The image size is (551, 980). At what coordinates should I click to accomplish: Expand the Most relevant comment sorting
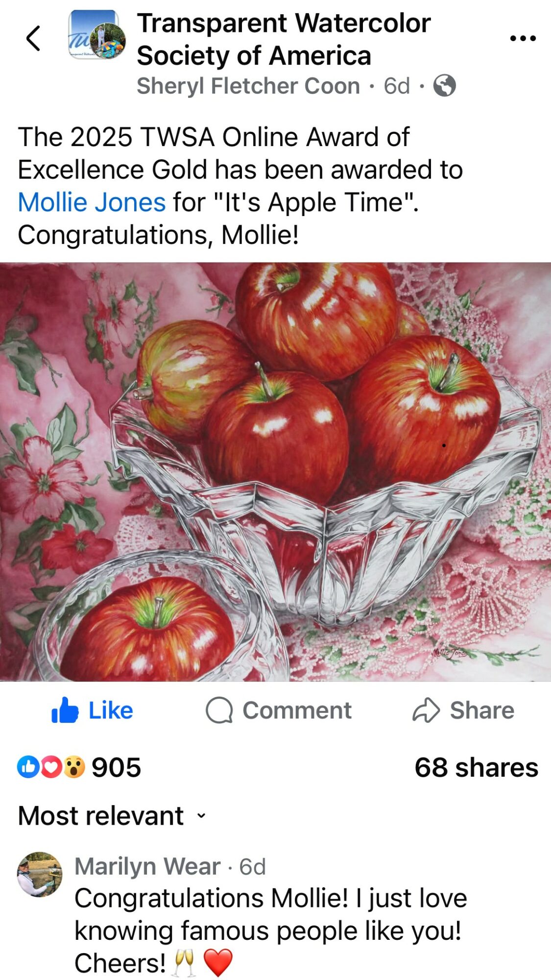(x=112, y=816)
